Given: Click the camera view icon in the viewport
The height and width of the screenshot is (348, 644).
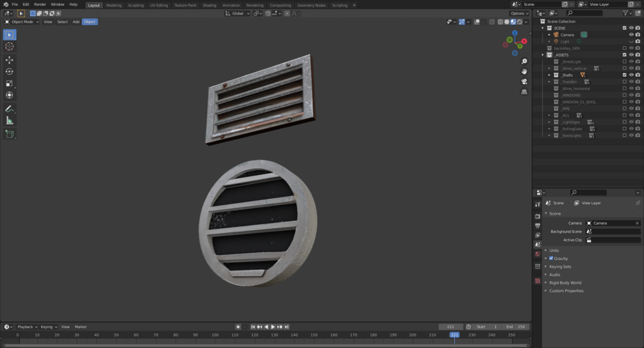Looking at the screenshot, I should point(524,81).
